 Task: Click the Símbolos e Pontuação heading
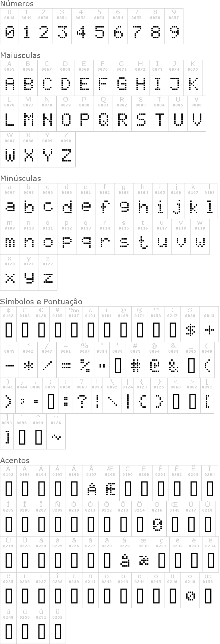41,301
